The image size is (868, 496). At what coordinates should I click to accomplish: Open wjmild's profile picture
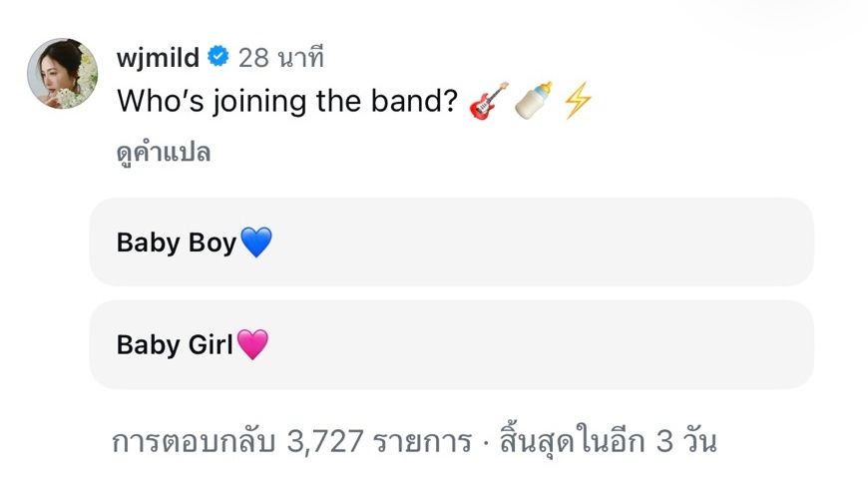[x=63, y=73]
